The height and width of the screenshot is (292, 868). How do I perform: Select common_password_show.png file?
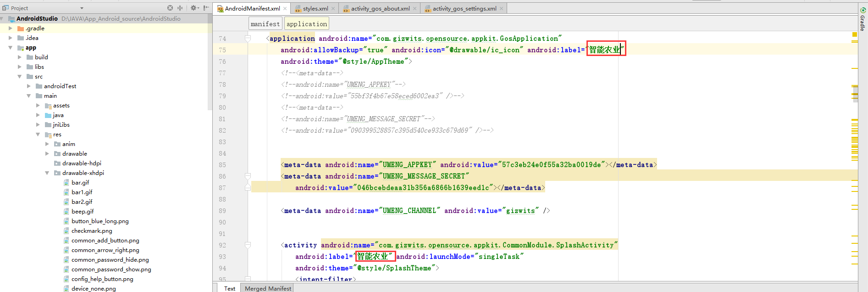click(x=111, y=270)
